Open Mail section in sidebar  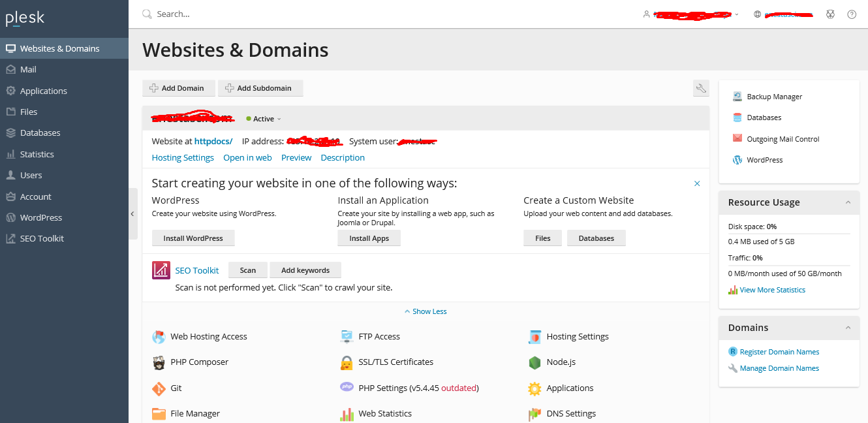coord(64,69)
